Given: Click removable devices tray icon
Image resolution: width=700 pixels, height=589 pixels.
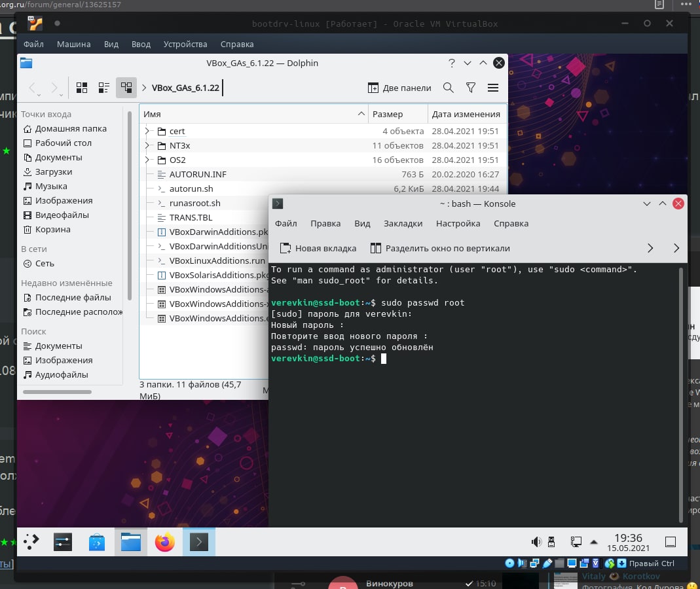Looking at the screenshot, I should (x=551, y=542).
